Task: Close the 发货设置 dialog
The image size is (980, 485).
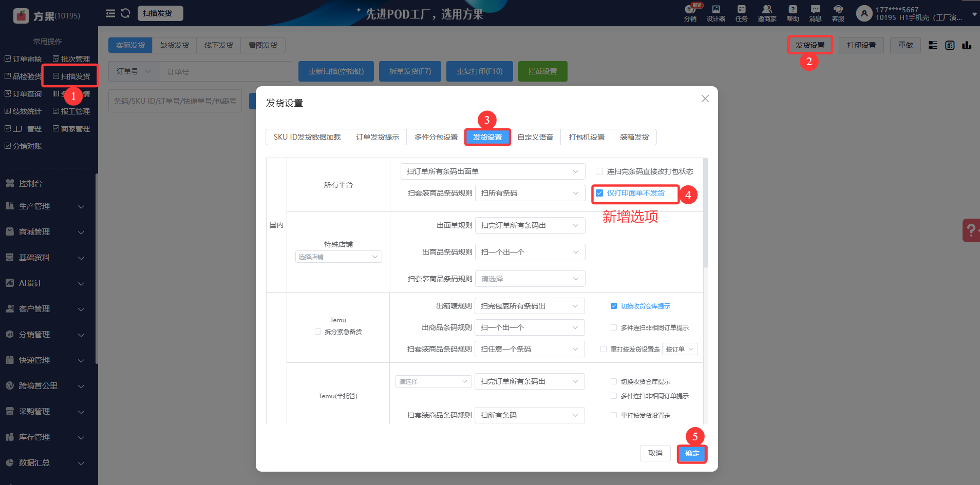Action: click(705, 99)
